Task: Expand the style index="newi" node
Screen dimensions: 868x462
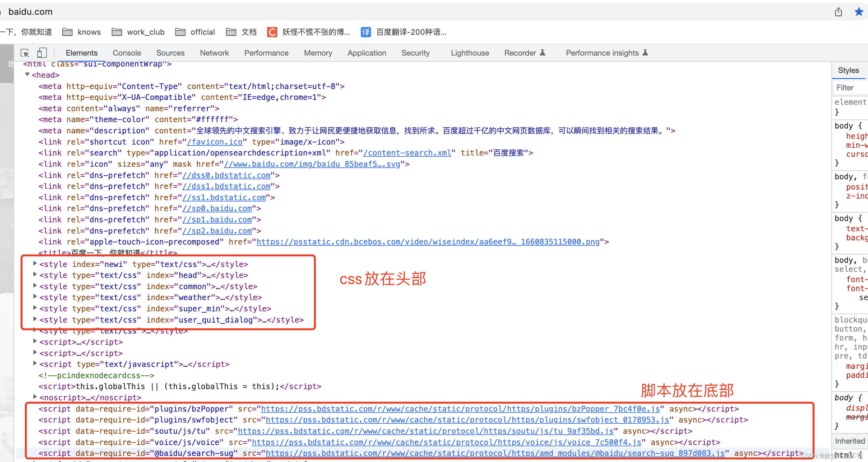Action: (x=35, y=263)
